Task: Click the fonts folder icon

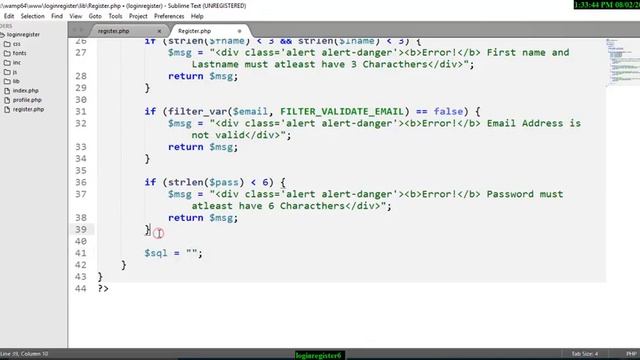Action: [7, 53]
